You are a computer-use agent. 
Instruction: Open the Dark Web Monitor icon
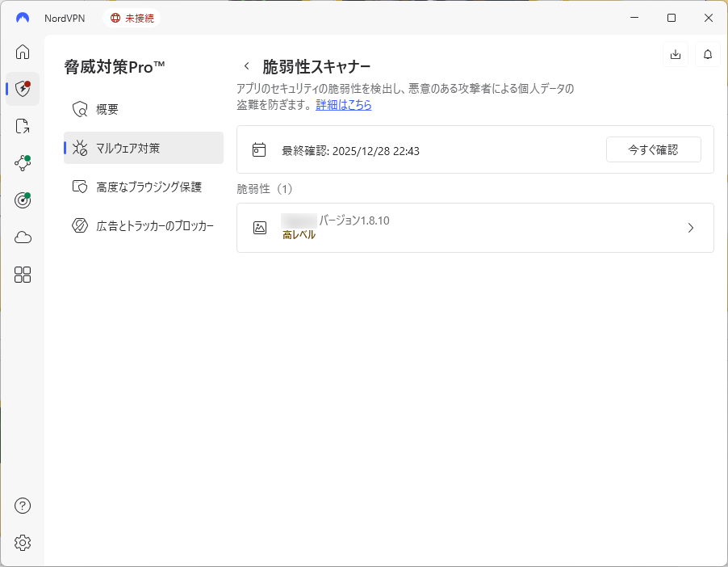point(22,199)
